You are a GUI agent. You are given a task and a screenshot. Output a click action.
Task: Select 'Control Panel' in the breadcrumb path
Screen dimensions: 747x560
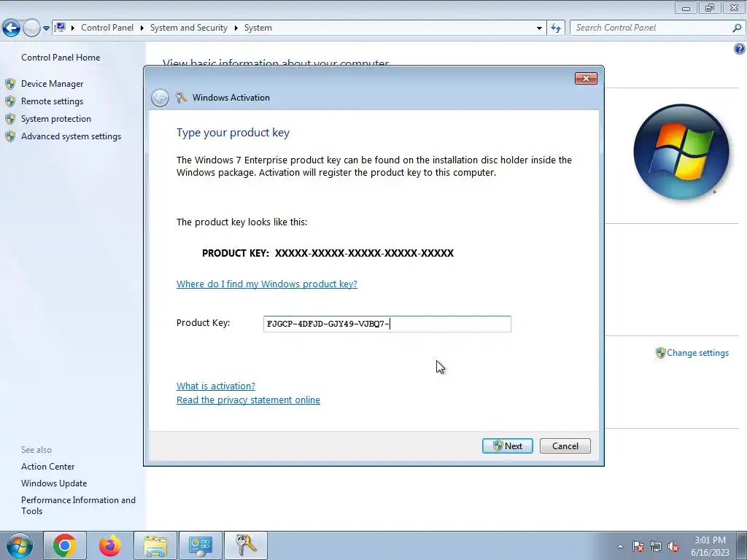coord(107,28)
